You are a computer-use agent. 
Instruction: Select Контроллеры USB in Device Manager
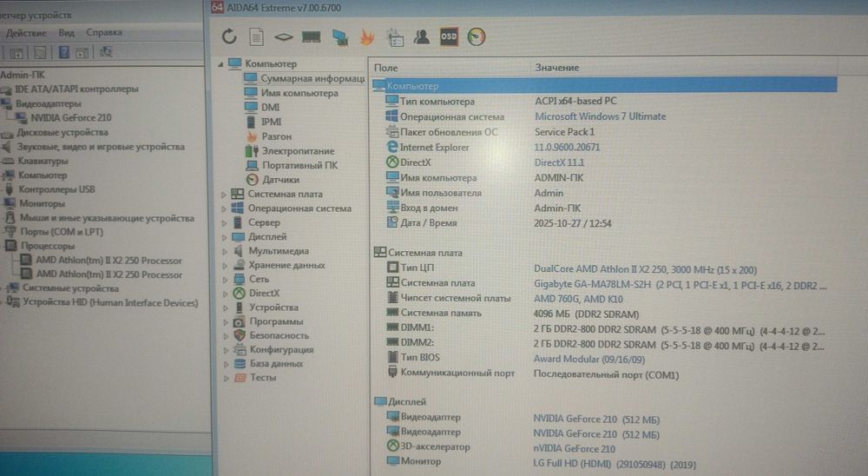[x=56, y=189]
